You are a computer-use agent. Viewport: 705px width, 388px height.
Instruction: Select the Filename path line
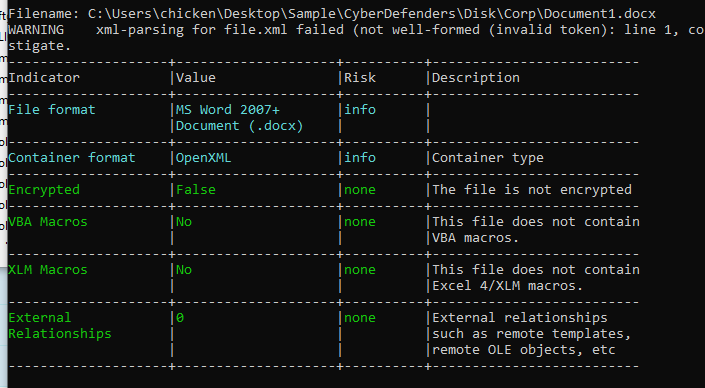coord(332,14)
